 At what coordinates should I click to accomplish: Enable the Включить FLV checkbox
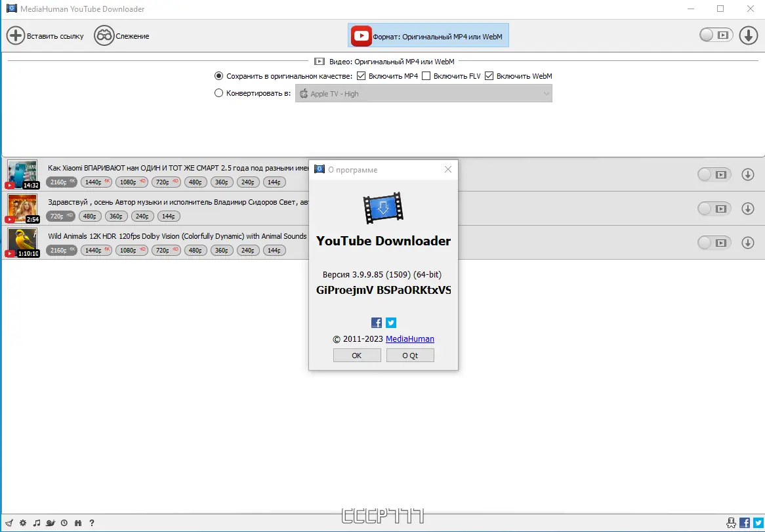(x=427, y=75)
